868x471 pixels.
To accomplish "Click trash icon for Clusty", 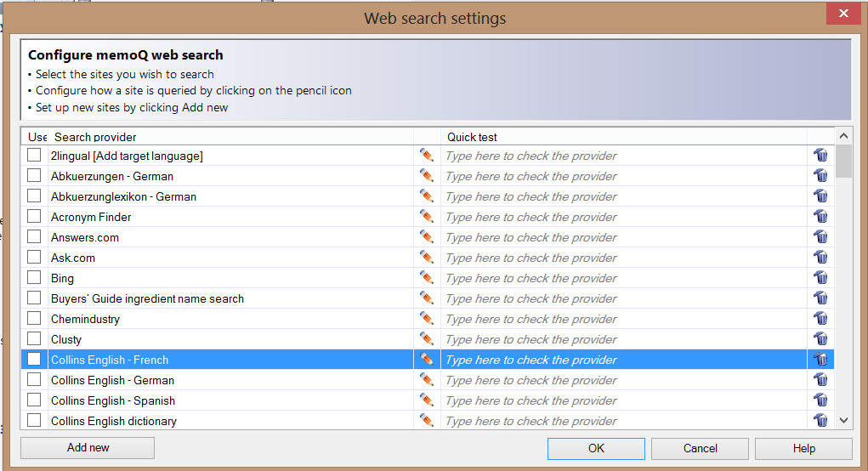I will pos(820,339).
